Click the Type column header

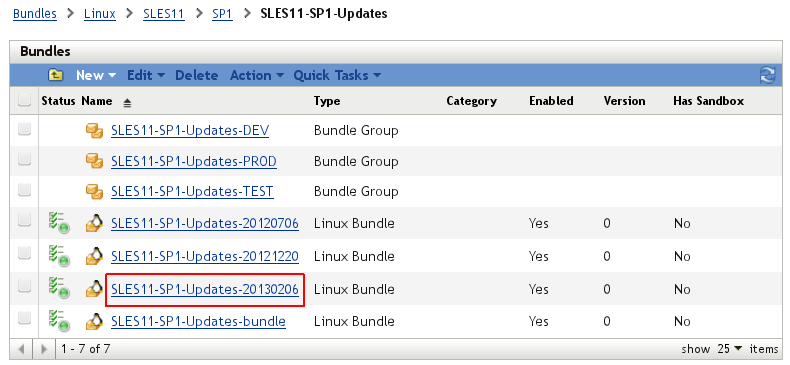(x=327, y=101)
